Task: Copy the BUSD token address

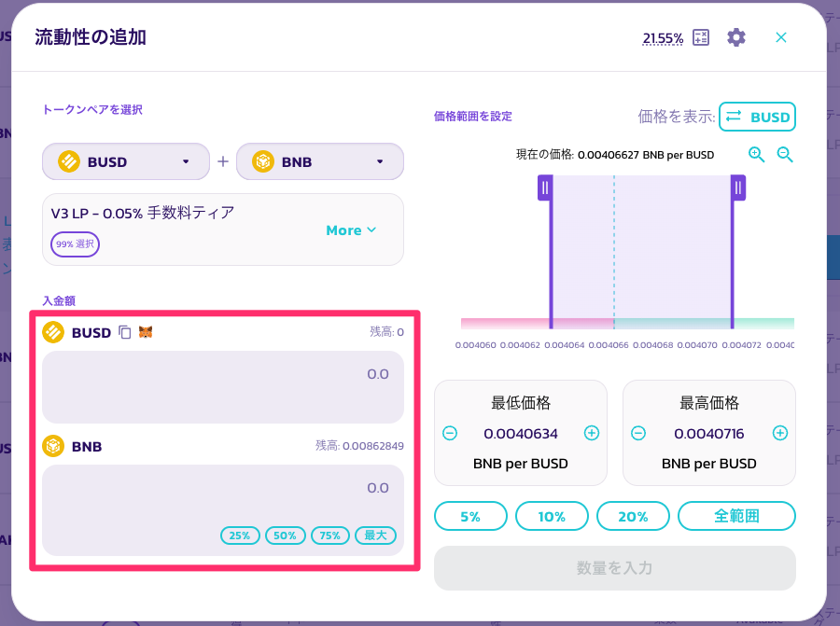Action: (x=125, y=332)
